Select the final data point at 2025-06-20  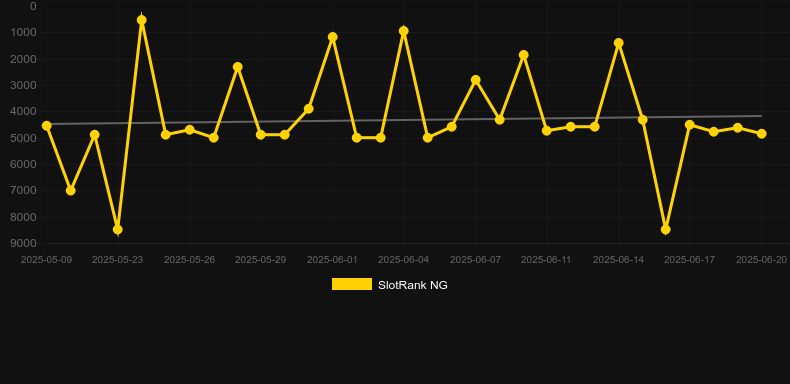pos(762,134)
